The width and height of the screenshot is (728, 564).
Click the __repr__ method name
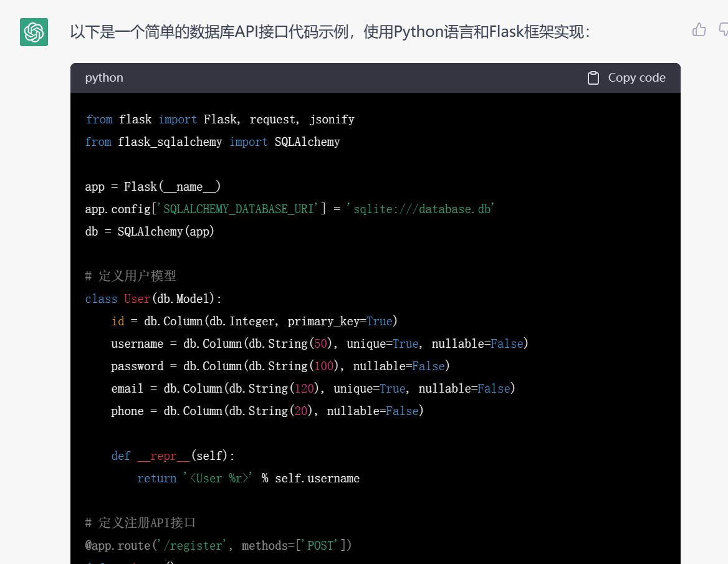point(163,456)
